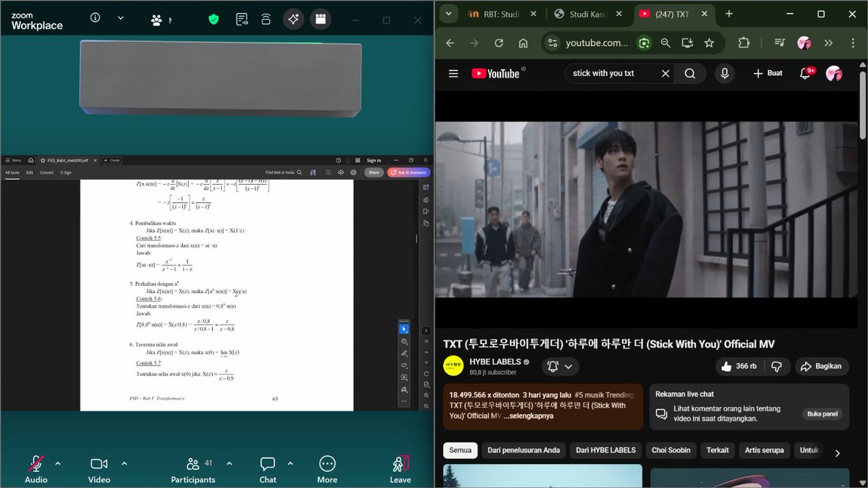Unmute the Audio in Zoom
Screen dimensions: 868x488
[36, 469]
